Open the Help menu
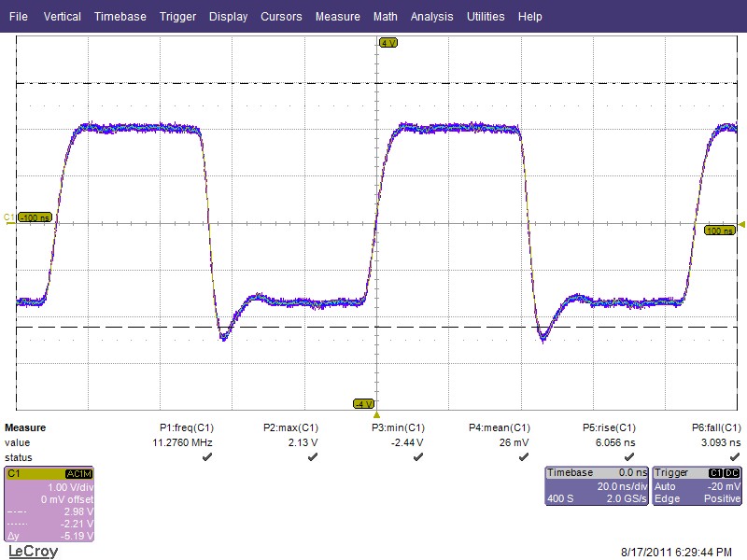The height and width of the screenshot is (560, 747). (x=529, y=17)
